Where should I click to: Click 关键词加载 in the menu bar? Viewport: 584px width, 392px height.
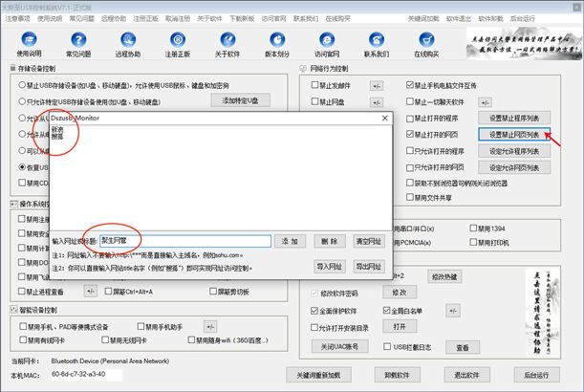423,18
